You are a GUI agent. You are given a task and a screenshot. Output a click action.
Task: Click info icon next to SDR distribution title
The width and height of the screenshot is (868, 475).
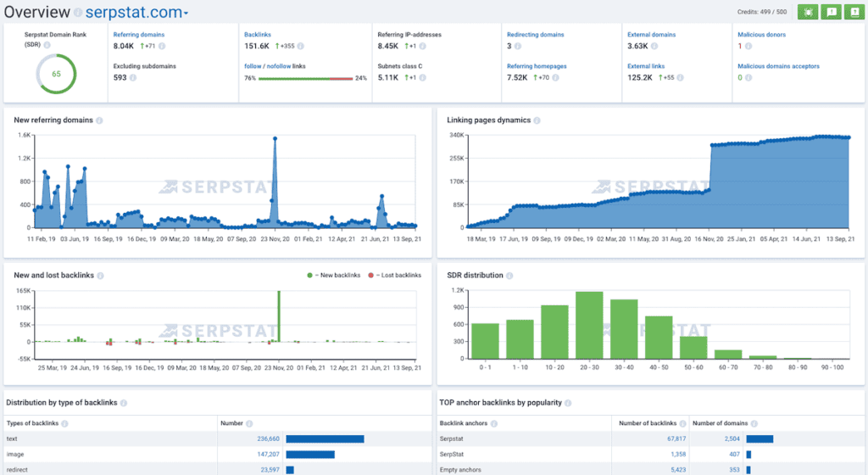click(509, 275)
